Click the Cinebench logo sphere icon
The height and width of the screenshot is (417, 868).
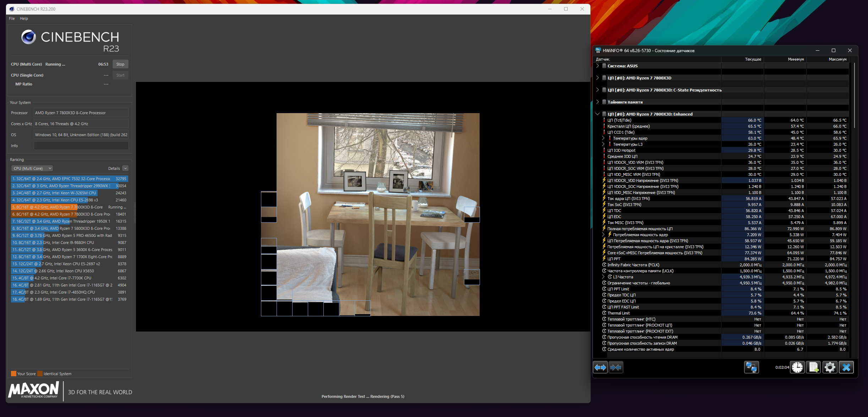tap(28, 37)
